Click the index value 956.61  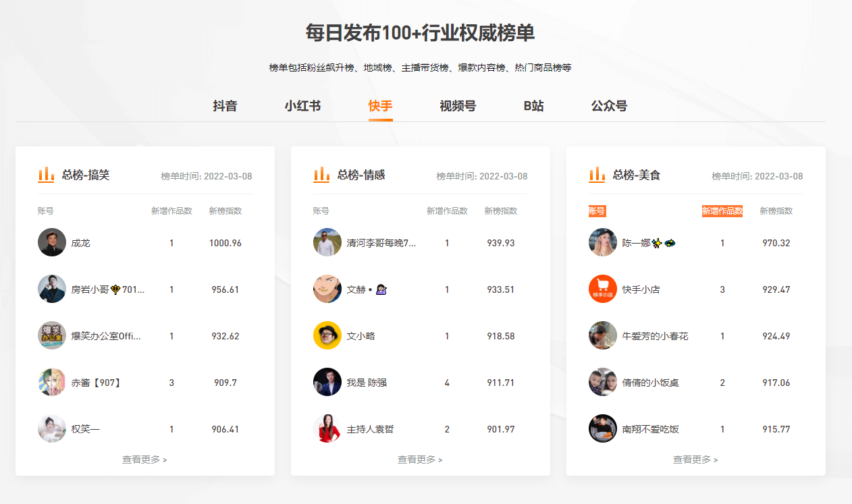(225, 289)
